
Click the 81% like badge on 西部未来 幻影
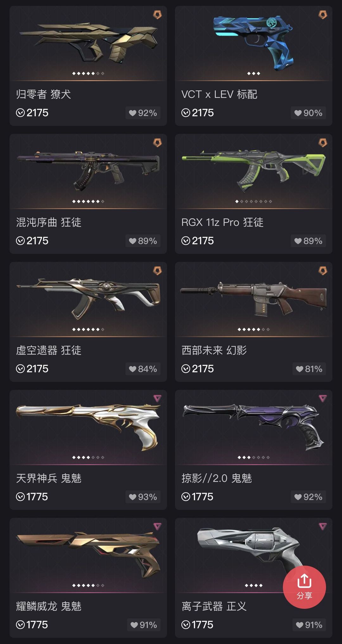[x=309, y=369]
